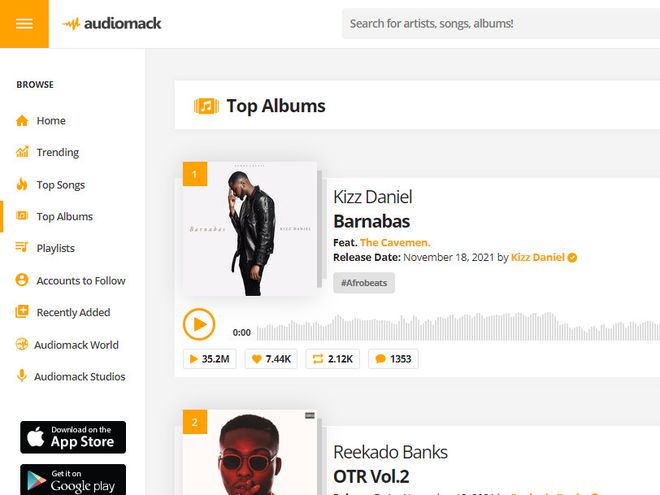
Task: Open Accounts to Follow page
Action: point(81,281)
